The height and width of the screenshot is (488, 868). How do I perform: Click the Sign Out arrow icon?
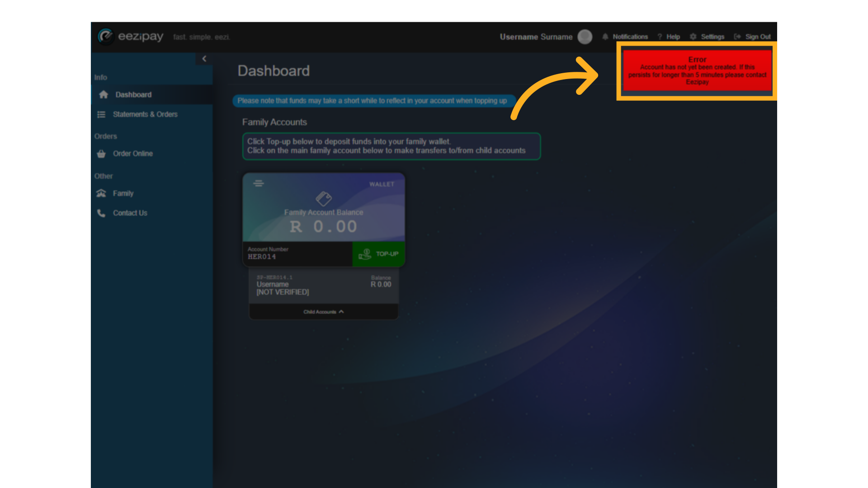coord(737,37)
